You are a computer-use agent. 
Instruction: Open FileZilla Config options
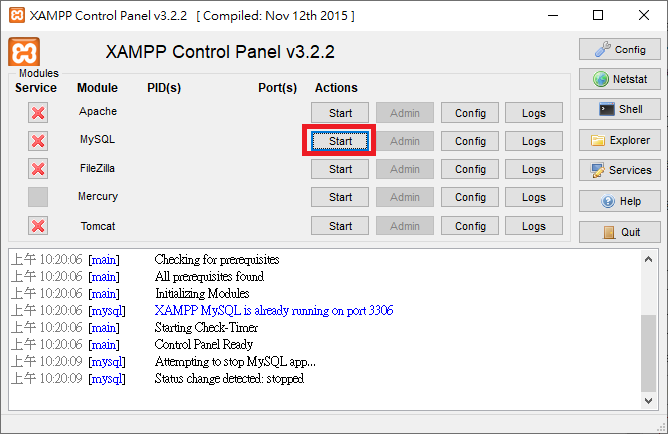470,169
